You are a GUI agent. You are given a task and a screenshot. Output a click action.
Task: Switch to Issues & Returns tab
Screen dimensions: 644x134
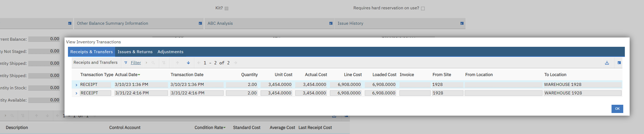[x=135, y=52]
